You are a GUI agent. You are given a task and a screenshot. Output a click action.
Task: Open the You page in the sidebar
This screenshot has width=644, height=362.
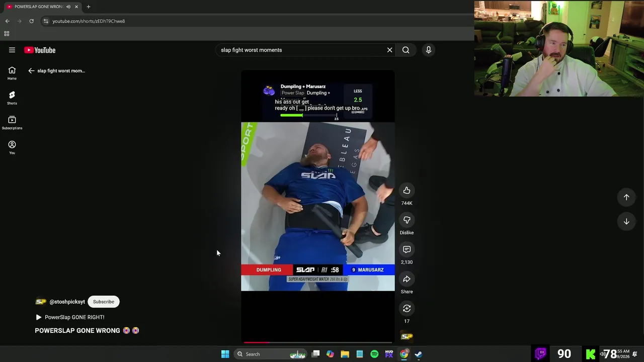coord(12,147)
